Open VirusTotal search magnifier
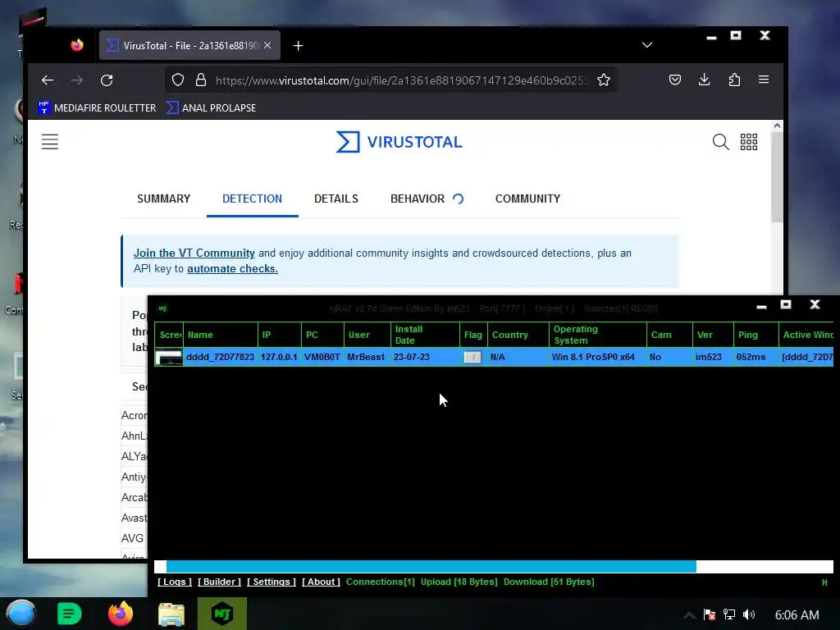Image resolution: width=840 pixels, height=630 pixels. coord(720,142)
